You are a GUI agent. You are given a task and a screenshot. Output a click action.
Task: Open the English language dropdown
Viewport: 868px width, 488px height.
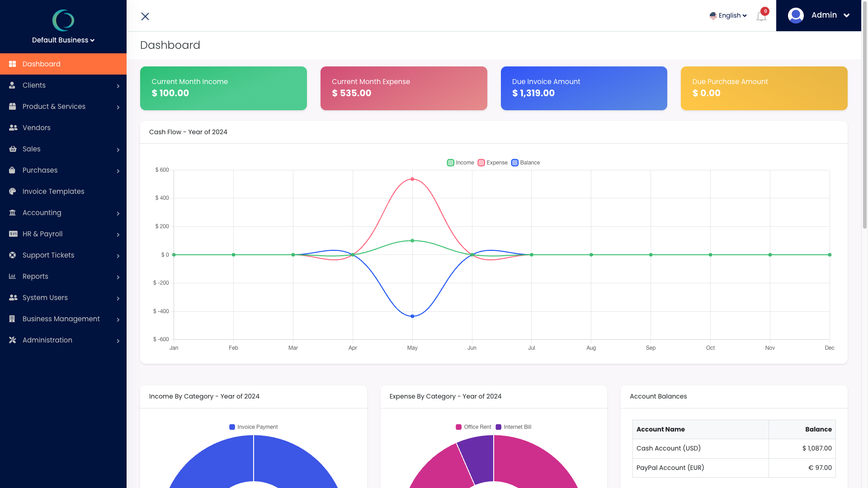(x=728, y=15)
